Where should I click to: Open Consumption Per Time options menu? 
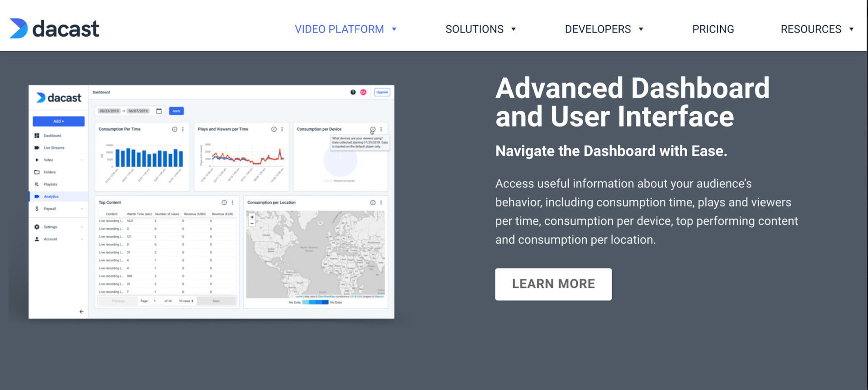click(183, 129)
